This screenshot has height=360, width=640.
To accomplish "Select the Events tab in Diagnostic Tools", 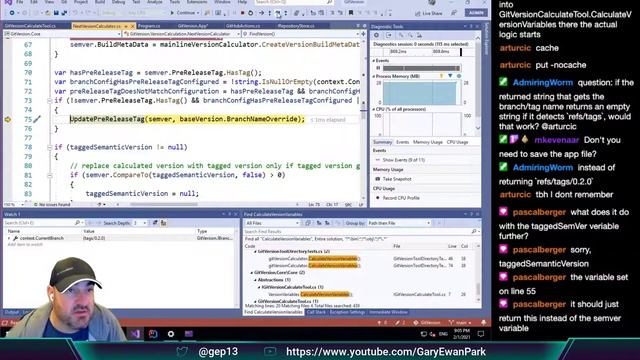I will point(402,142).
